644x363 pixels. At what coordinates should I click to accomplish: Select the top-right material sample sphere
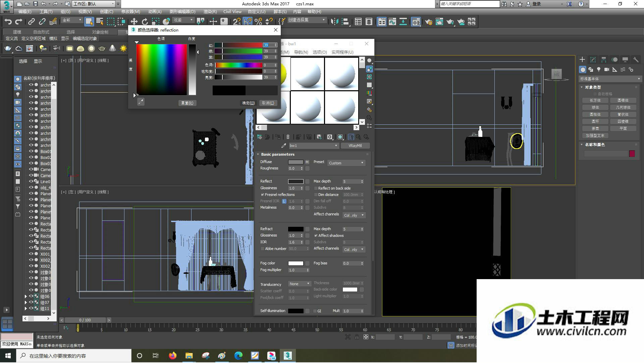[x=341, y=74]
